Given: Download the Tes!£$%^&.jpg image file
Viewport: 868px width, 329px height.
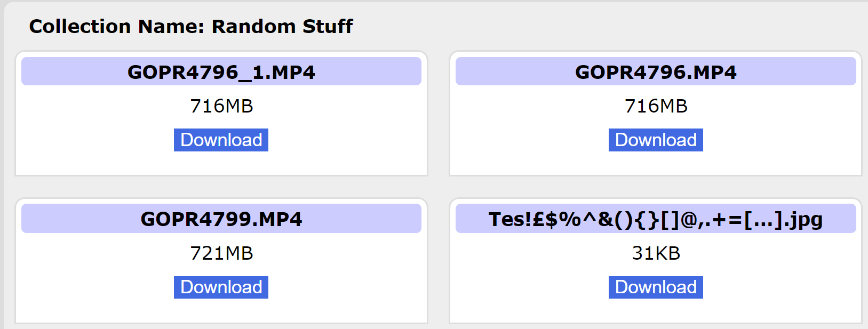Looking at the screenshot, I should [655, 287].
